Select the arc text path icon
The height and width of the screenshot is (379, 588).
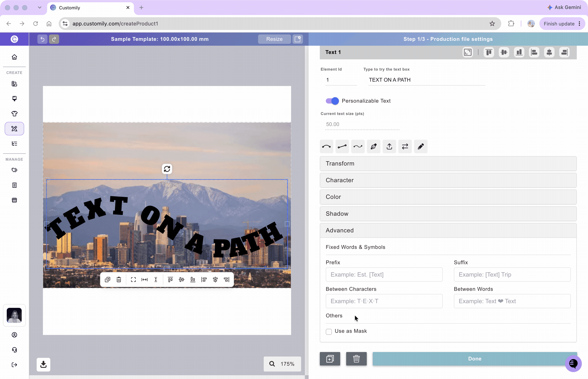pos(326,146)
